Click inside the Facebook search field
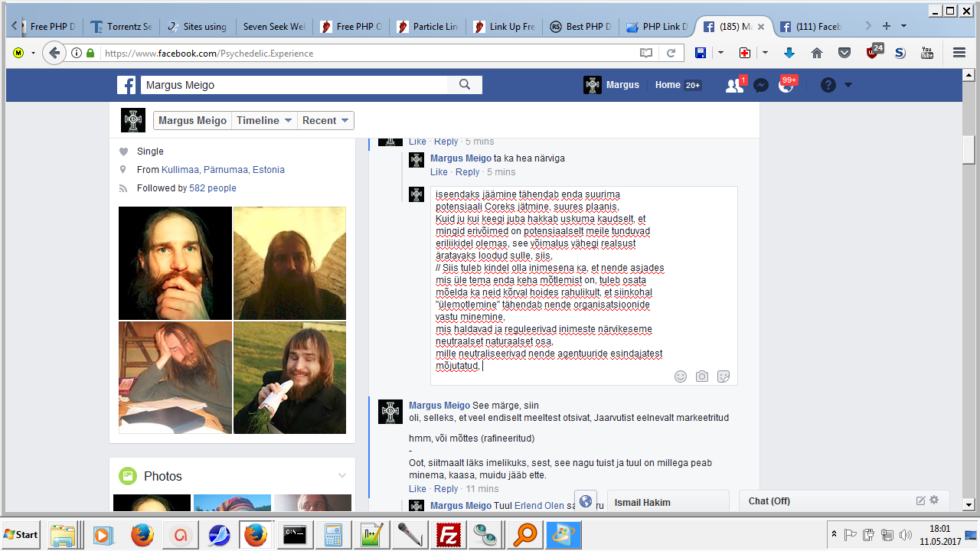The width and height of the screenshot is (980, 551). (x=294, y=85)
